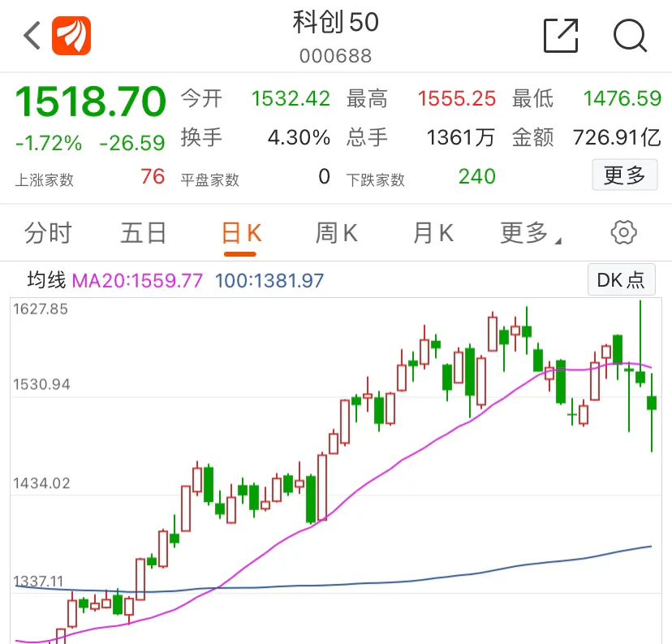Switch to the 五日 tab
The height and width of the screenshot is (644, 672).
pos(144,233)
